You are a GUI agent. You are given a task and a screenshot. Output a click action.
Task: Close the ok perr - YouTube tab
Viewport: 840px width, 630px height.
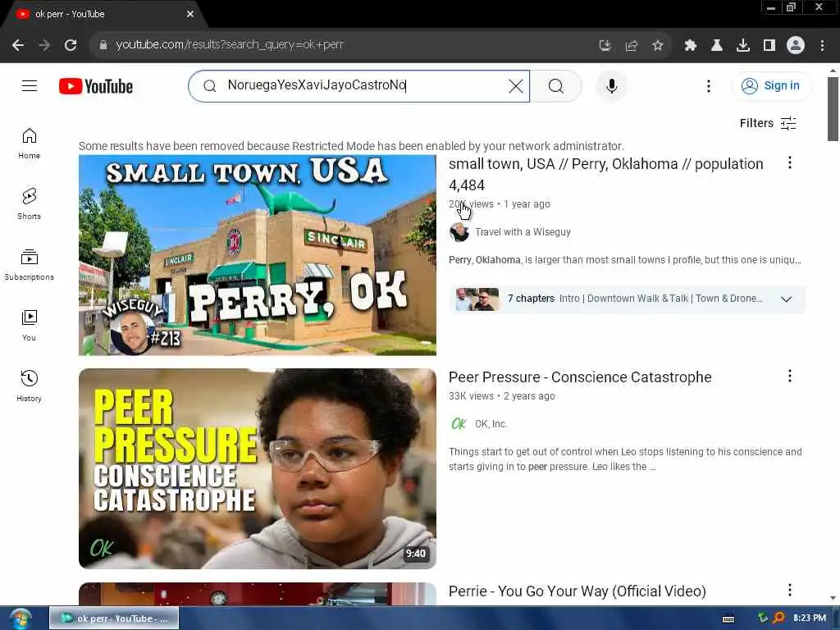190,14
